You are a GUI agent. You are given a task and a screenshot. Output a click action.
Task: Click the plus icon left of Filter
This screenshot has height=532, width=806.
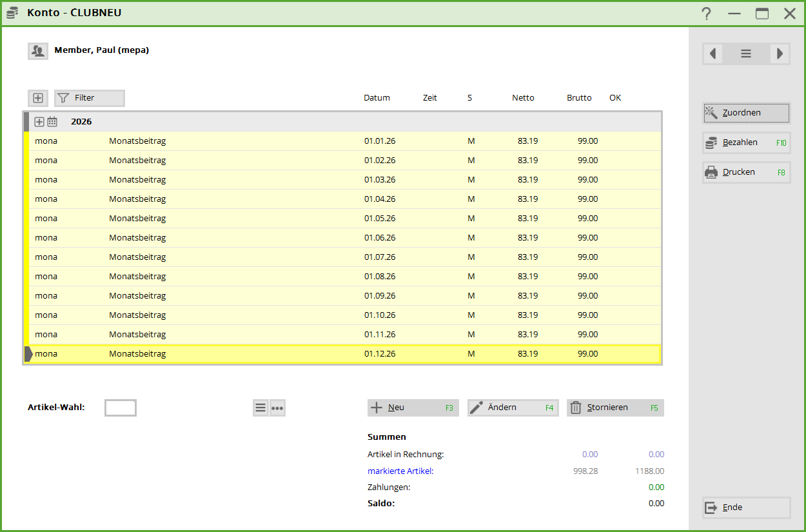[38, 98]
